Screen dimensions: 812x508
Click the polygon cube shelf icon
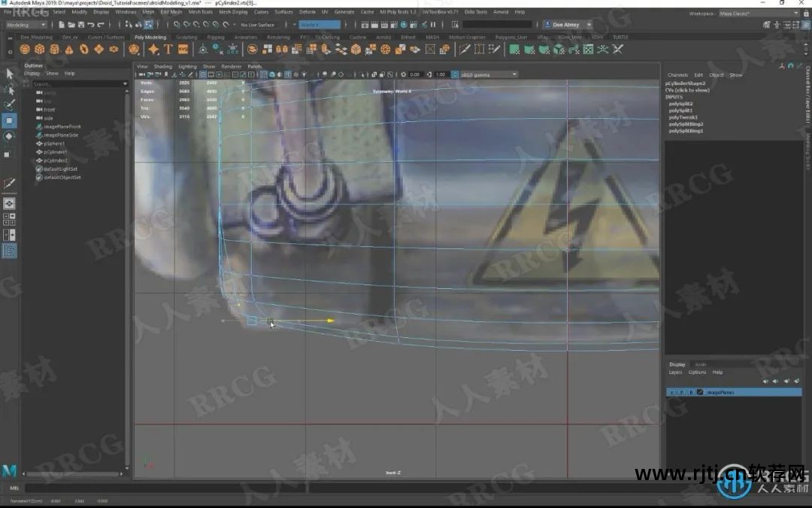[x=39, y=50]
